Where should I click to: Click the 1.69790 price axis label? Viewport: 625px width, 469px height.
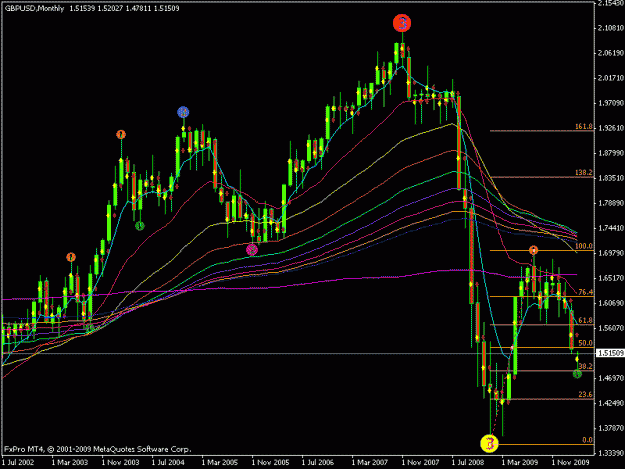pyautogui.click(x=611, y=253)
